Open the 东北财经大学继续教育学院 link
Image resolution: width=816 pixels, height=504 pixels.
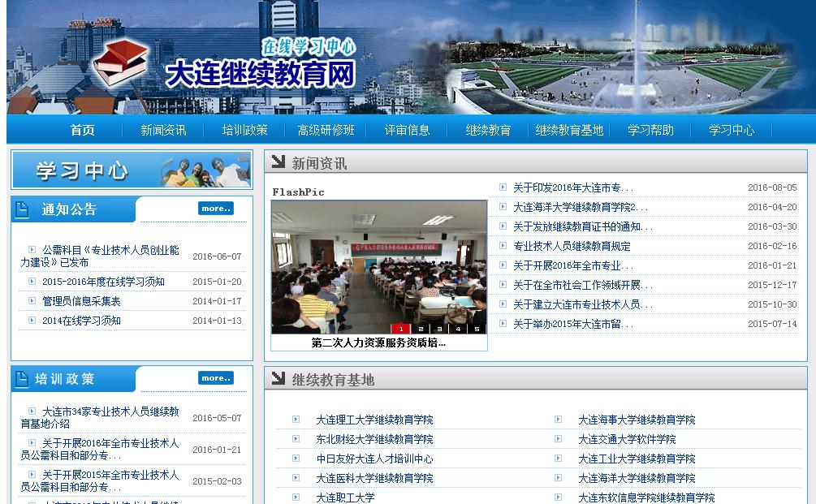(374, 439)
